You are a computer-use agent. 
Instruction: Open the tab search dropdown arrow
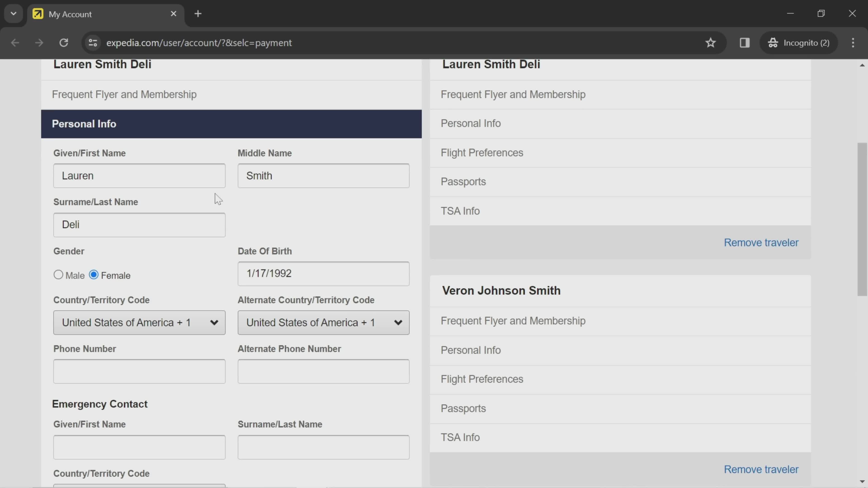(14, 14)
